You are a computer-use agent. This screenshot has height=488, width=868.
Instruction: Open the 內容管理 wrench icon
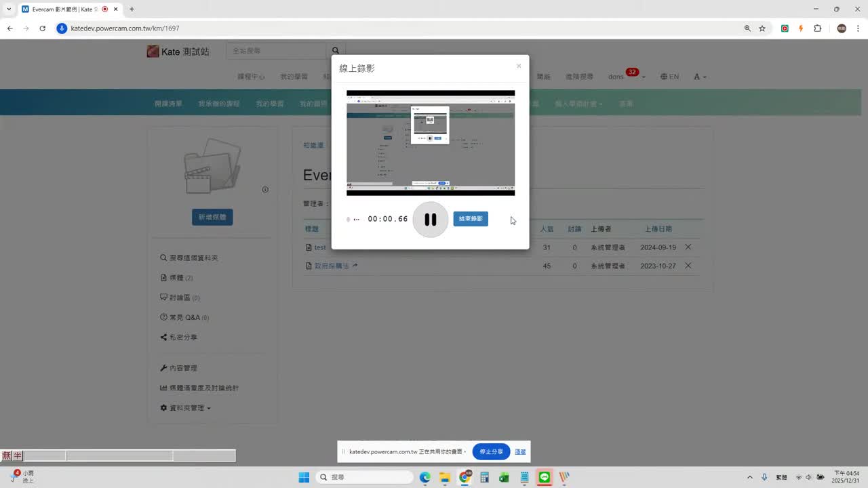click(163, 367)
